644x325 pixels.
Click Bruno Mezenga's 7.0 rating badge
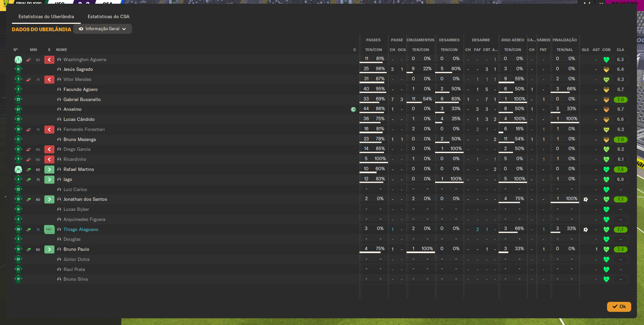click(620, 140)
